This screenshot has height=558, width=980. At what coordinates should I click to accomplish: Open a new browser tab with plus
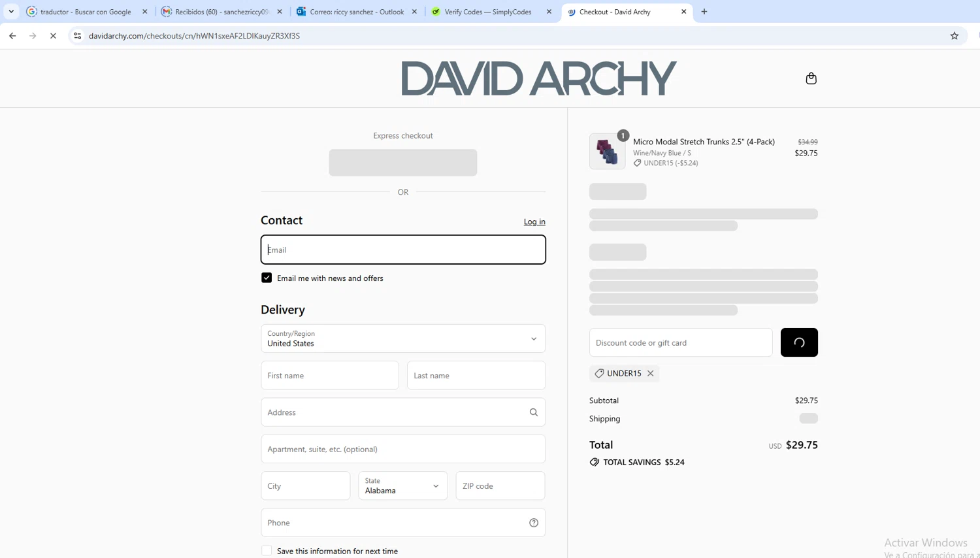click(704, 12)
